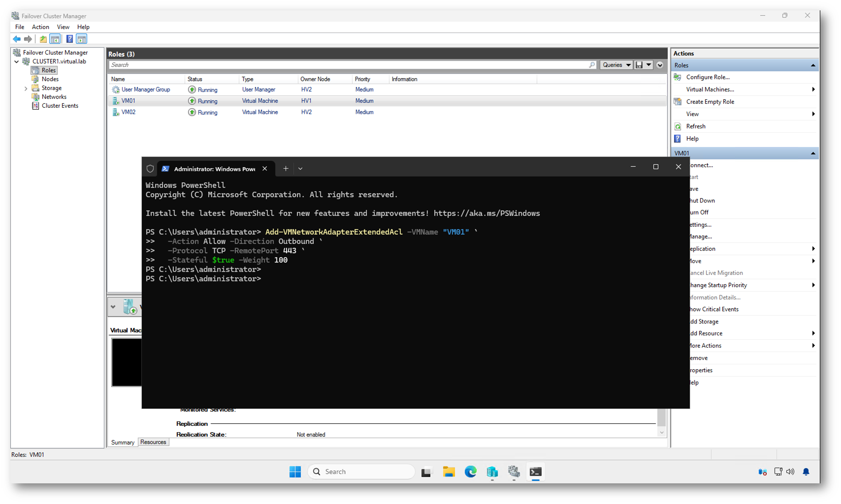Collapse the CLUSTER1.virtual.lab tree node
Image resolution: width=841 pixels, height=504 pixels.
pyautogui.click(x=17, y=61)
